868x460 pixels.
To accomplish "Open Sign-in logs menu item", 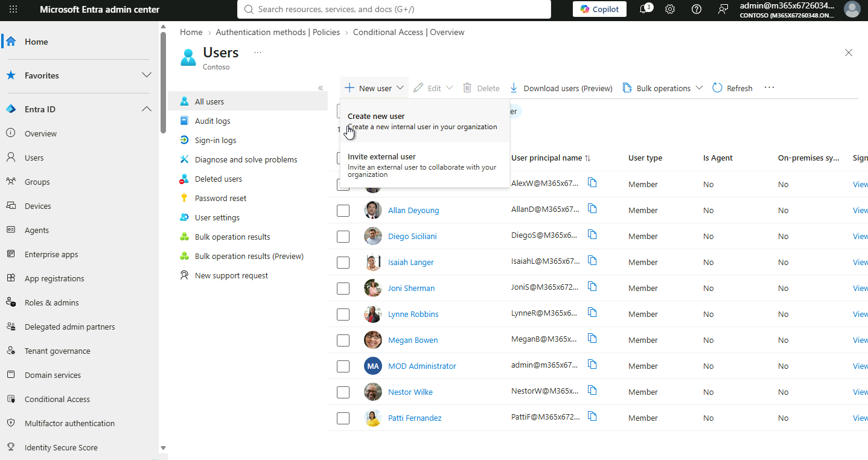I will coord(215,140).
